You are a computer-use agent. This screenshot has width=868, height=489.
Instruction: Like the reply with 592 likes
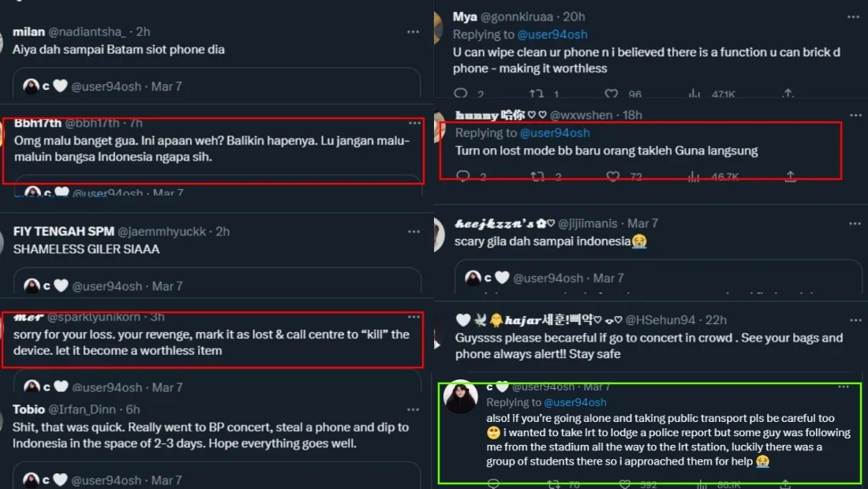[626, 483]
